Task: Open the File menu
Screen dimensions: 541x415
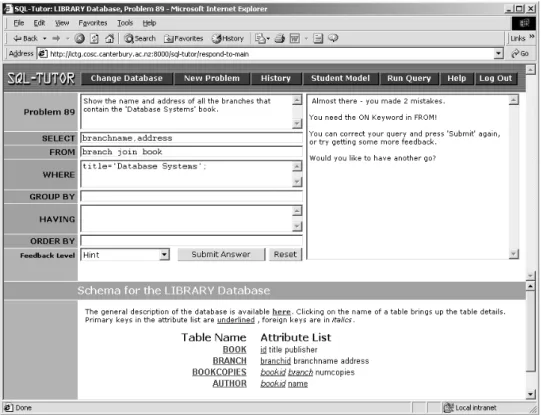Action: point(19,23)
